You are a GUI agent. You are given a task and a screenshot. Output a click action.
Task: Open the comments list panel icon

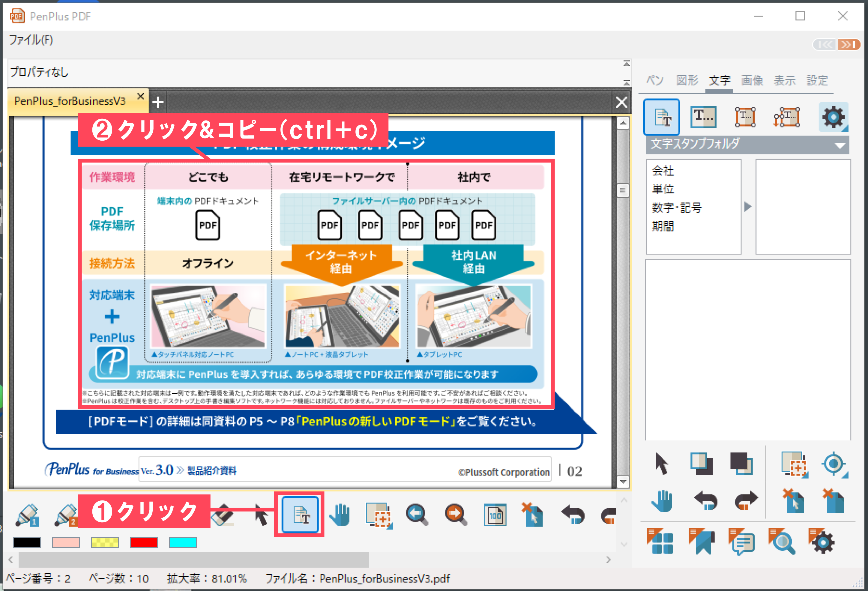coord(741,542)
